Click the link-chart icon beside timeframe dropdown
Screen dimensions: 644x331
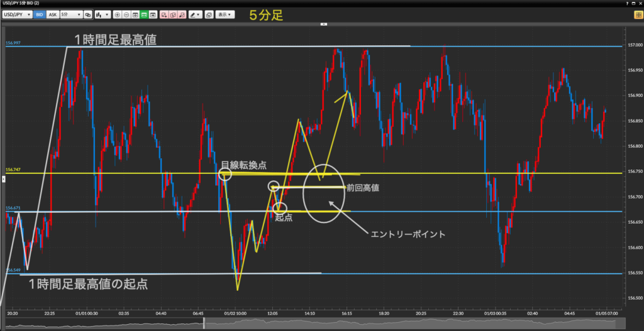pos(87,14)
